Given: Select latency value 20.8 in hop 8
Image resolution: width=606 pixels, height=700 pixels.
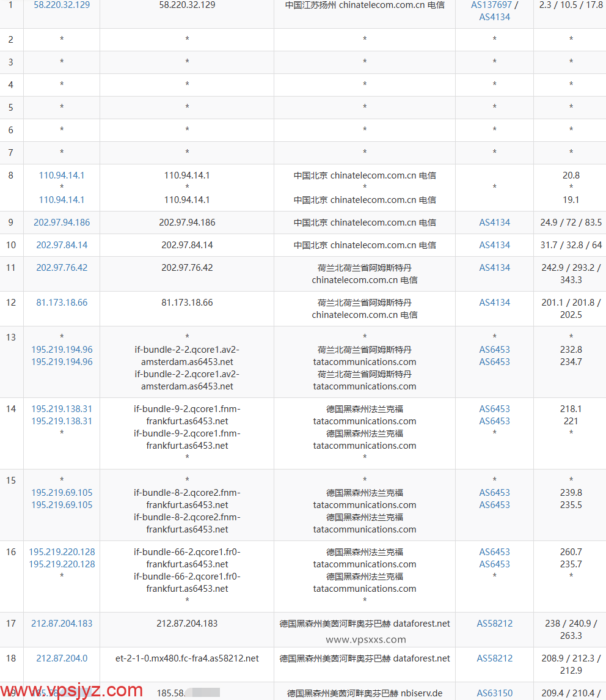Looking at the screenshot, I should 571,175.
